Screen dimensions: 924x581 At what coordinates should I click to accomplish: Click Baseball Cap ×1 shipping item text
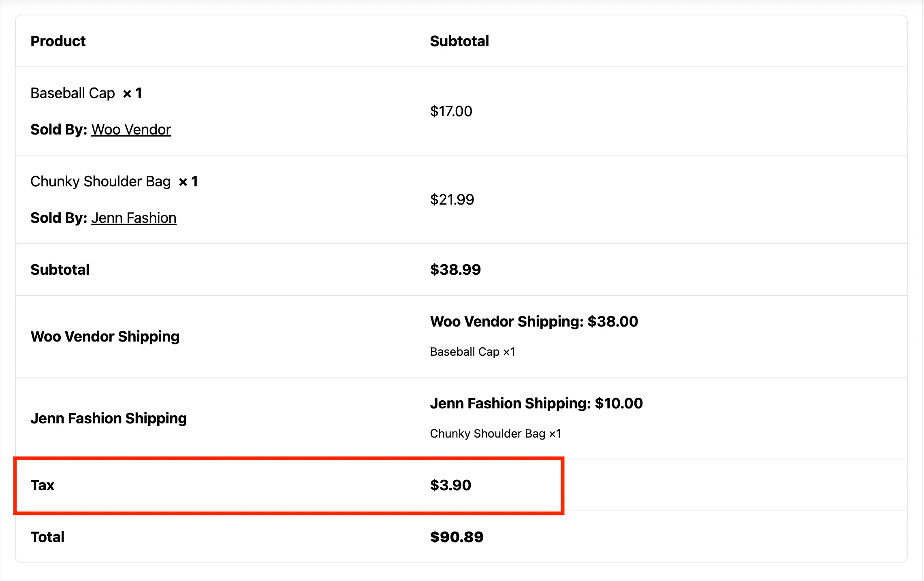[x=472, y=352]
